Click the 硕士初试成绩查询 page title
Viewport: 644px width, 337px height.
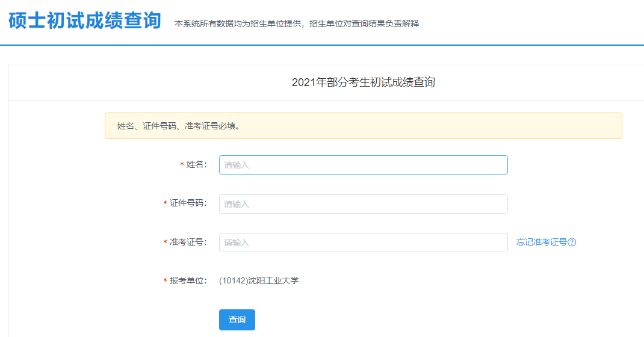pos(85,20)
